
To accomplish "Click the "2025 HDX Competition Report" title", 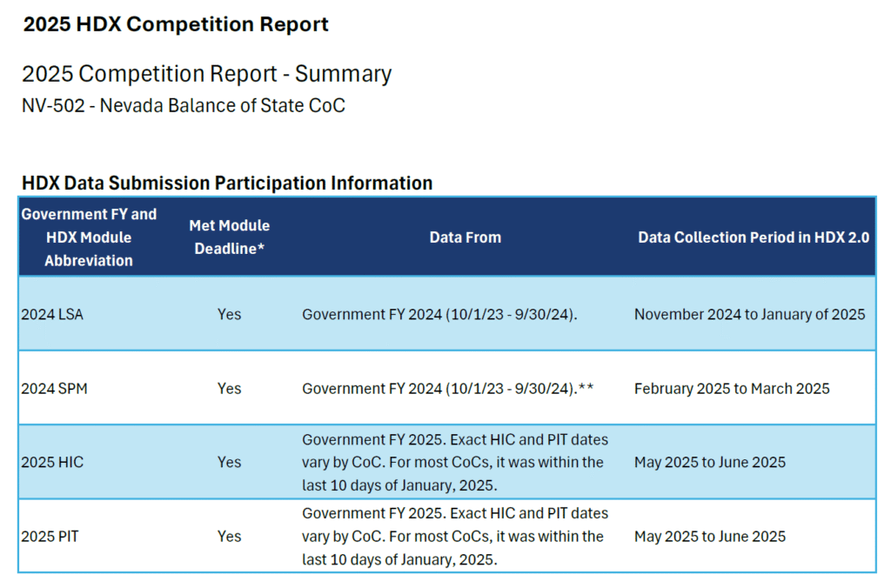I will pos(176,24).
